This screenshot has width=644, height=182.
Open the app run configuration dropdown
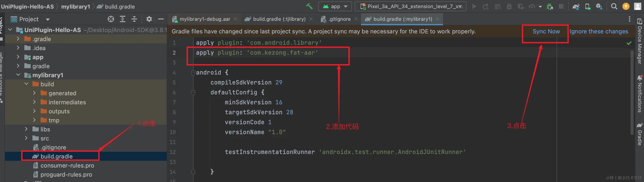(335, 7)
